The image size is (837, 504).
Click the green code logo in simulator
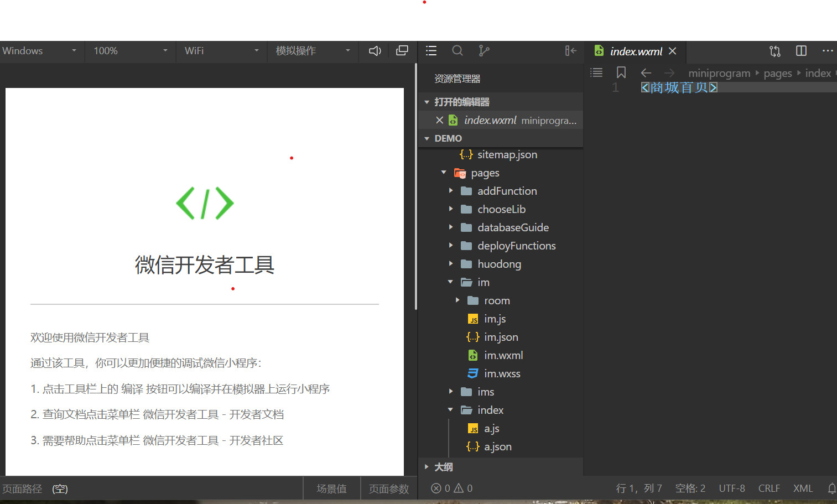(x=205, y=203)
